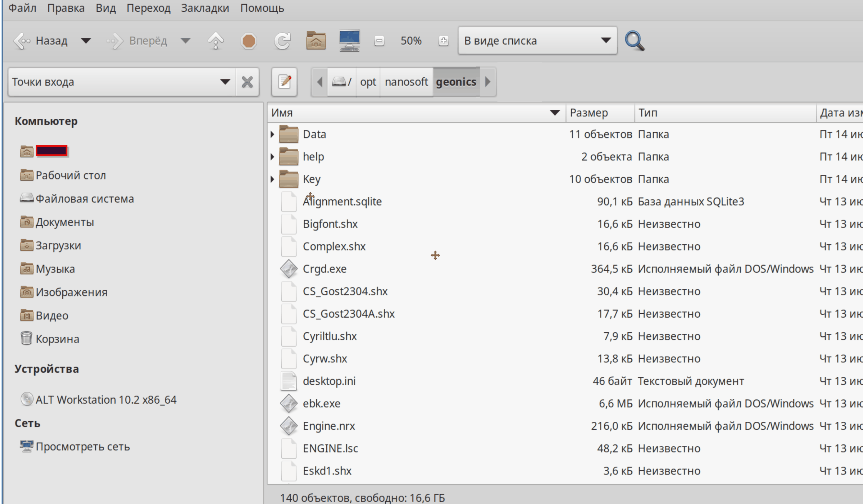Viewport: 863px width, 504px height.
Task: Open the search magnifier tool
Action: tap(634, 41)
